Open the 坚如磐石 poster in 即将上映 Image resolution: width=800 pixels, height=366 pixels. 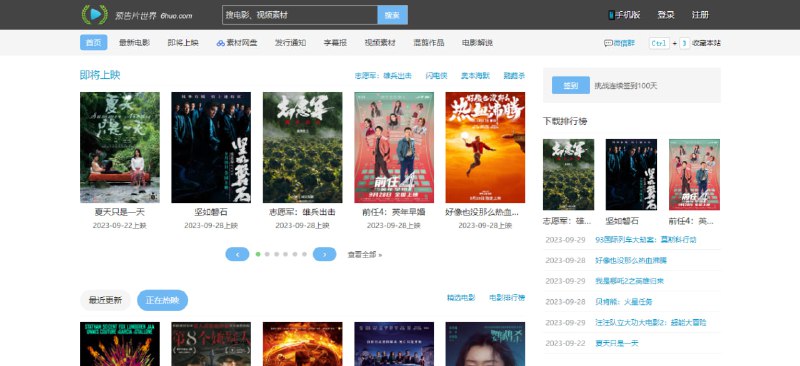tap(211, 148)
